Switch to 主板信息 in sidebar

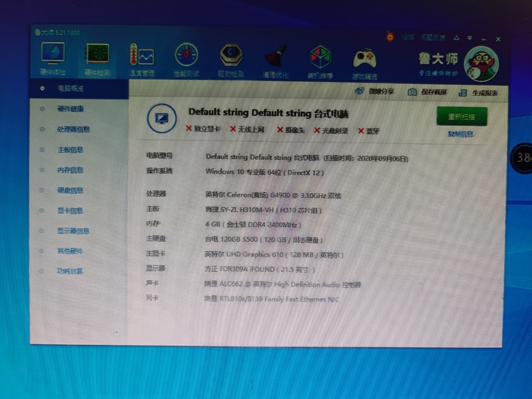71,150
